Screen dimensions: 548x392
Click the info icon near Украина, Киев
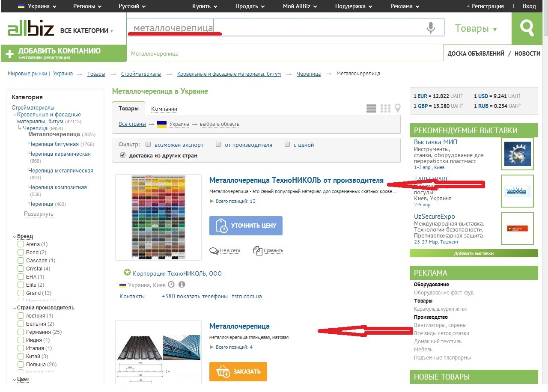pos(182,285)
